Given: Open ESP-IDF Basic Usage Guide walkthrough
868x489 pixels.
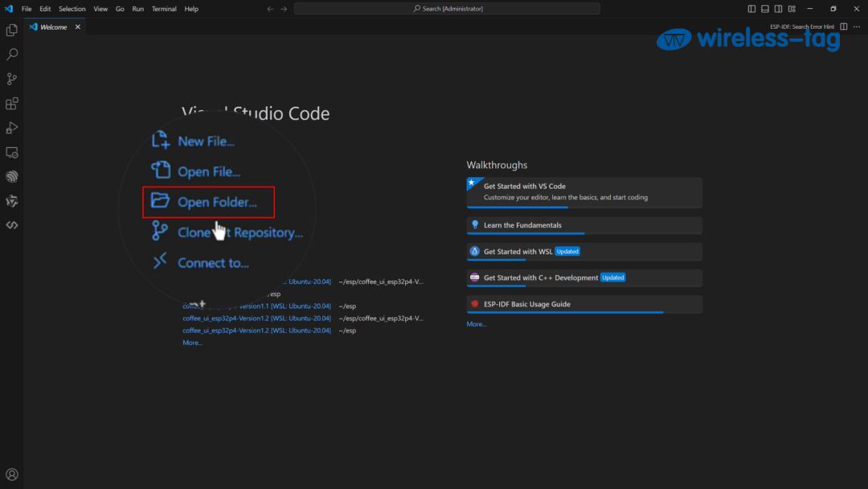Looking at the screenshot, I should (526, 304).
